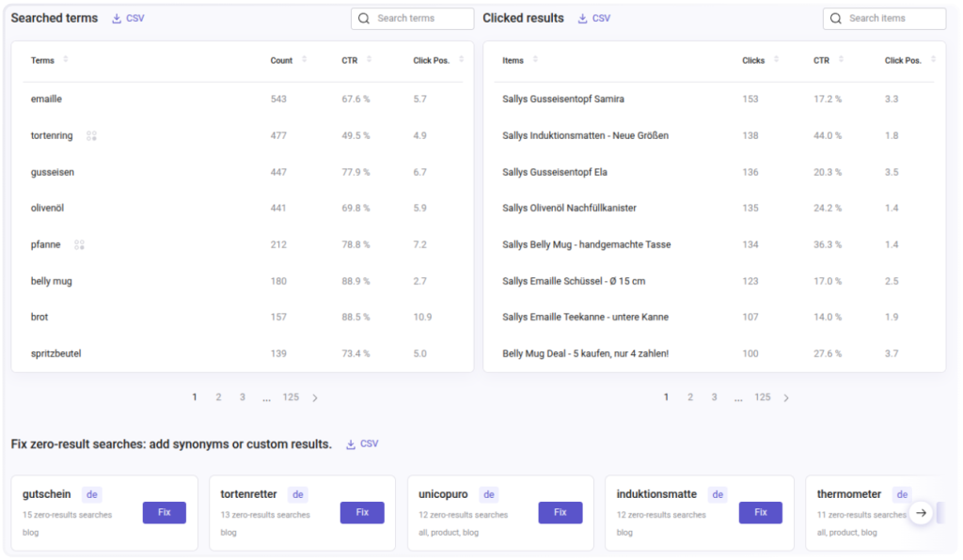The image size is (963, 560).
Task: Sort Clicked results by Items column
Action: pyautogui.click(x=535, y=59)
